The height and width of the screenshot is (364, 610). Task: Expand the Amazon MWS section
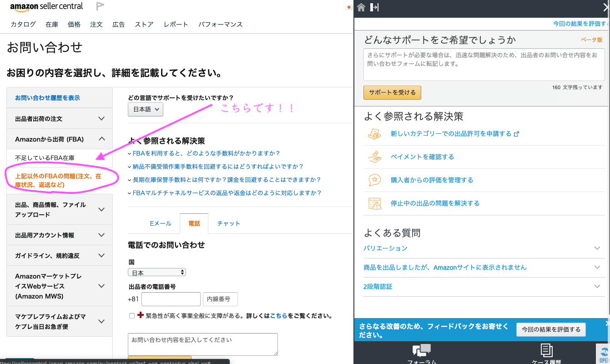pos(60,286)
